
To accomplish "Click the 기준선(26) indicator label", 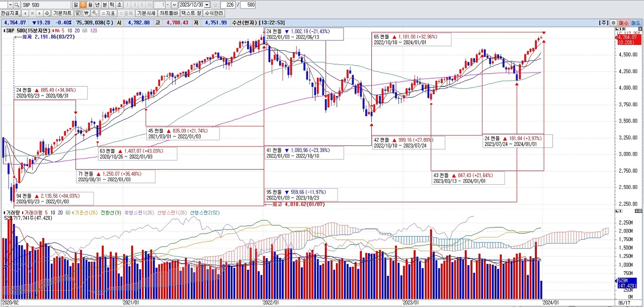I will tap(86, 212).
